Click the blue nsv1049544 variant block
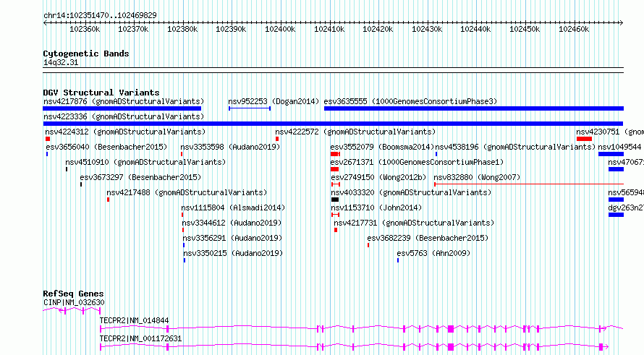Image resolution: width=644 pixels, height=355 pixels. coord(611,154)
